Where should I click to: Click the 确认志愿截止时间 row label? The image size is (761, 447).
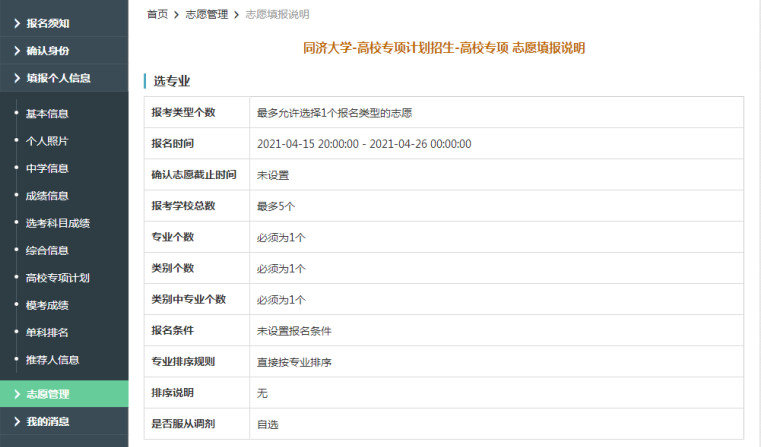click(194, 175)
